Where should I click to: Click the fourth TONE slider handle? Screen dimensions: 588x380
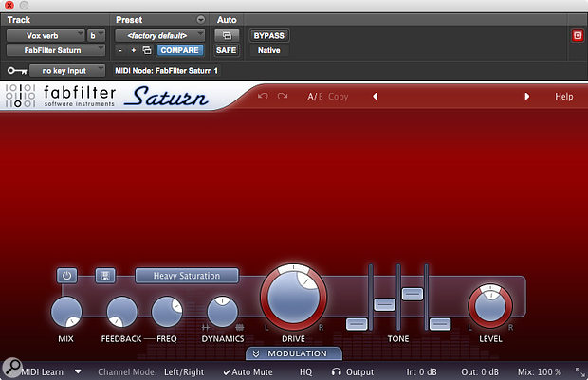coord(440,324)
